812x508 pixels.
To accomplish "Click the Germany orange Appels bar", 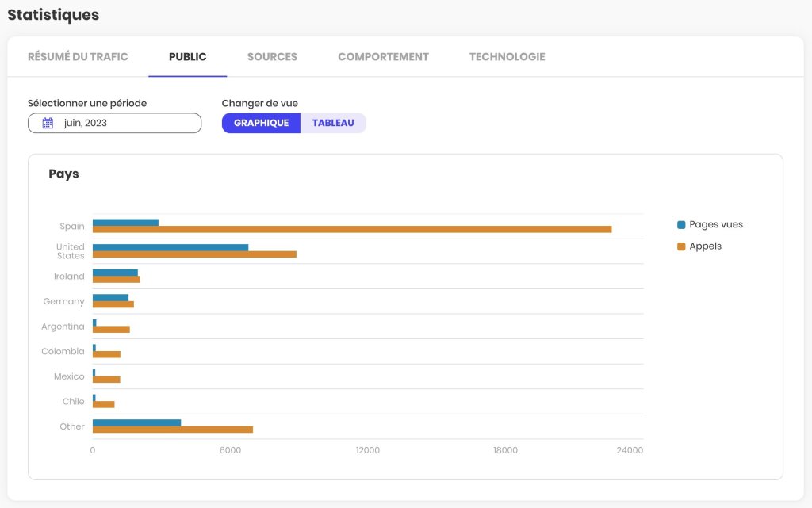I will 113,304.
